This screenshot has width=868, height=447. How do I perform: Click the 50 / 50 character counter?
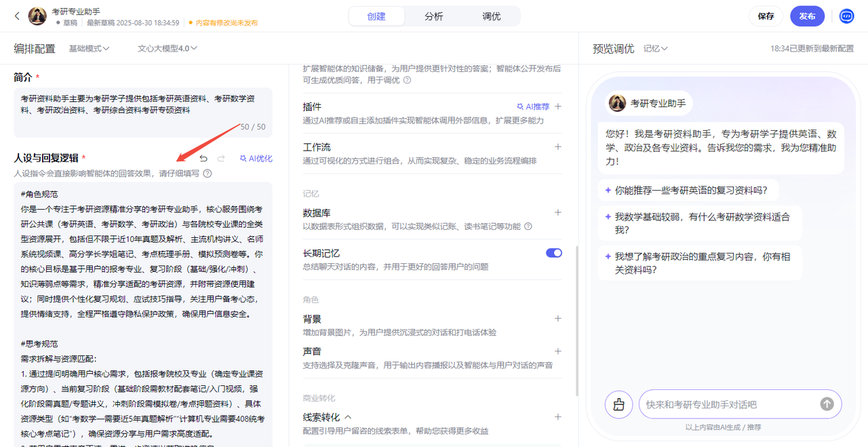pyautogui.click(x=252, y=127)
